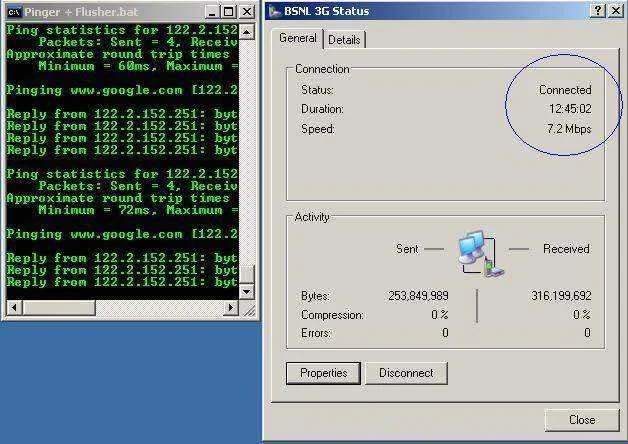Click the Received label in Activity
Image resolution: width=628 pixels, height=444 pixels.
(x=566, y=249)
